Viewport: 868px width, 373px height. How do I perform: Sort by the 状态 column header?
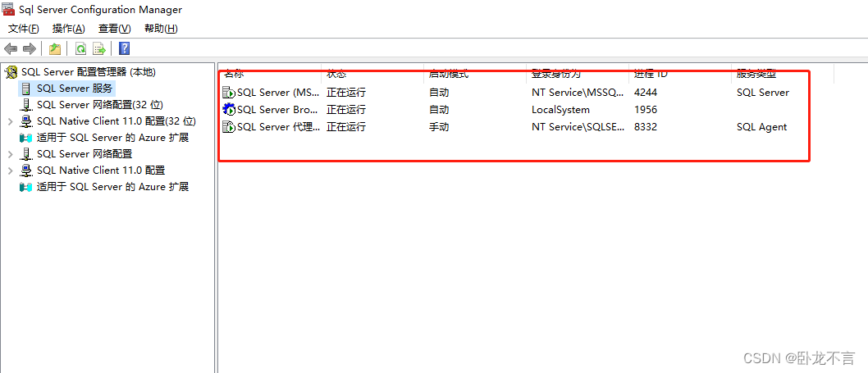point(336,74)
